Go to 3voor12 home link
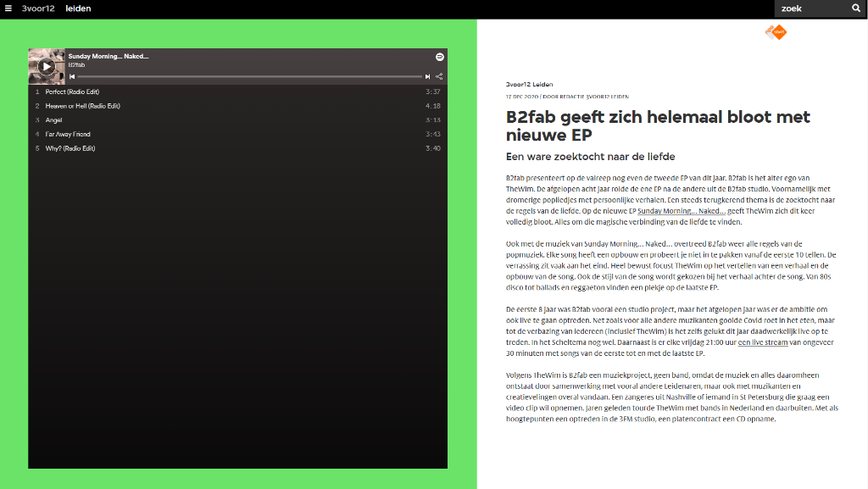This screenshot has height=489, width=868. 38,8
